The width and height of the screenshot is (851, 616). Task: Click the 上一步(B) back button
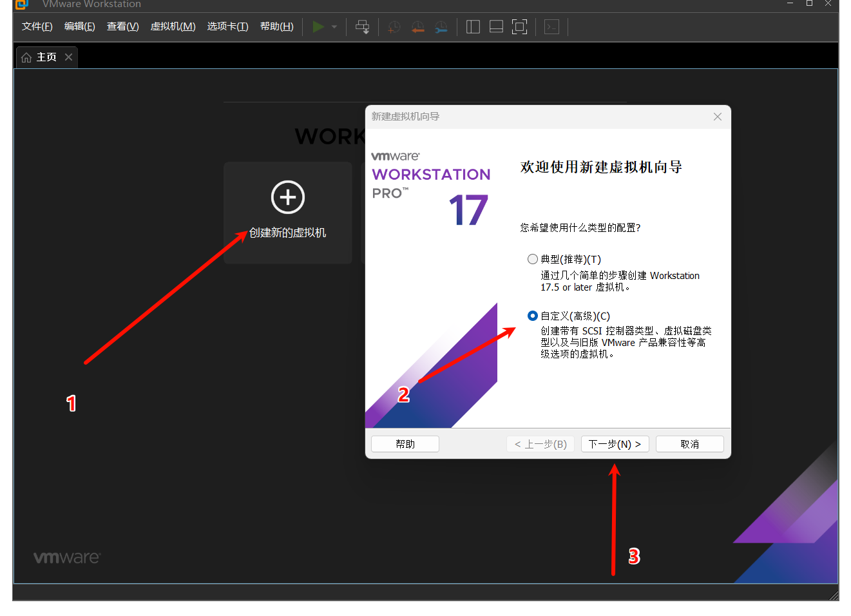[x=540, y=444]
